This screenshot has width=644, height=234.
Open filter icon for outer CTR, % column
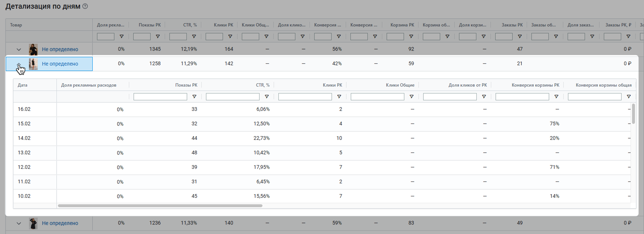[x=194, y=37]
